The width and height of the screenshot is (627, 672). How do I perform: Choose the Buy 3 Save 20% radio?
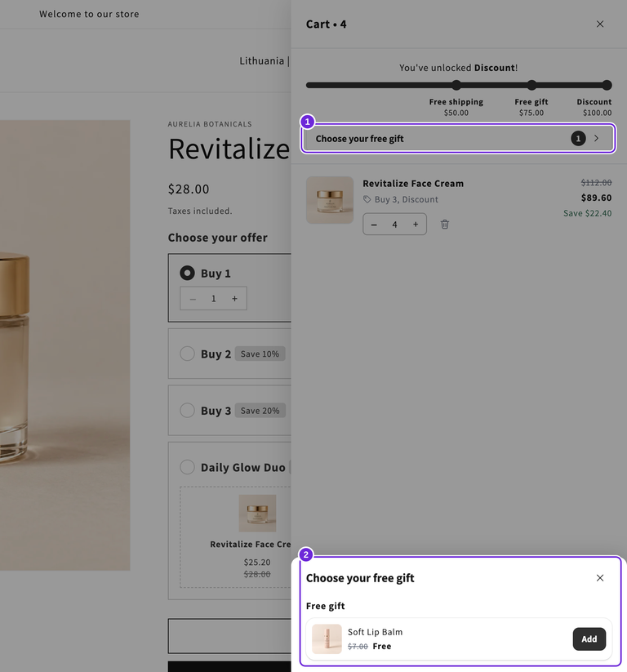coord(187,410)
